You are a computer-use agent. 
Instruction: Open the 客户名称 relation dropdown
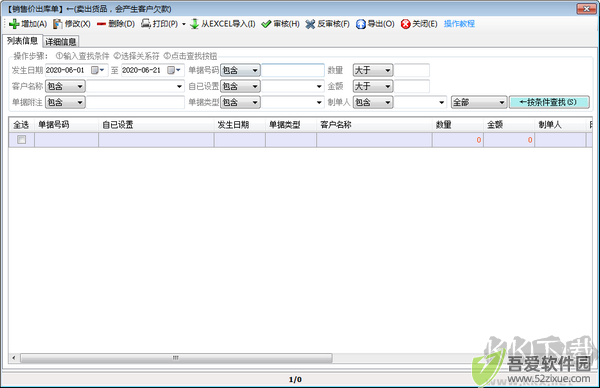[65, 86]
